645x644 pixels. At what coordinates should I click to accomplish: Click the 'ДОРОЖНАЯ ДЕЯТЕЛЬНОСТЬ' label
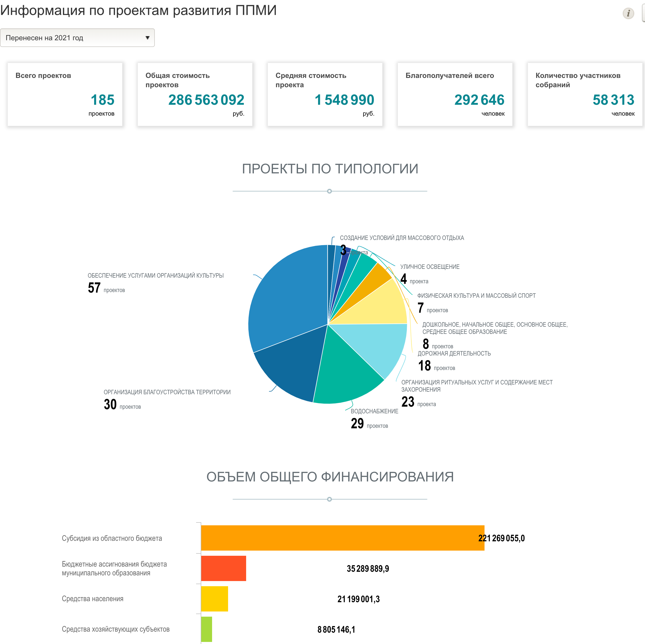point(454,353)
